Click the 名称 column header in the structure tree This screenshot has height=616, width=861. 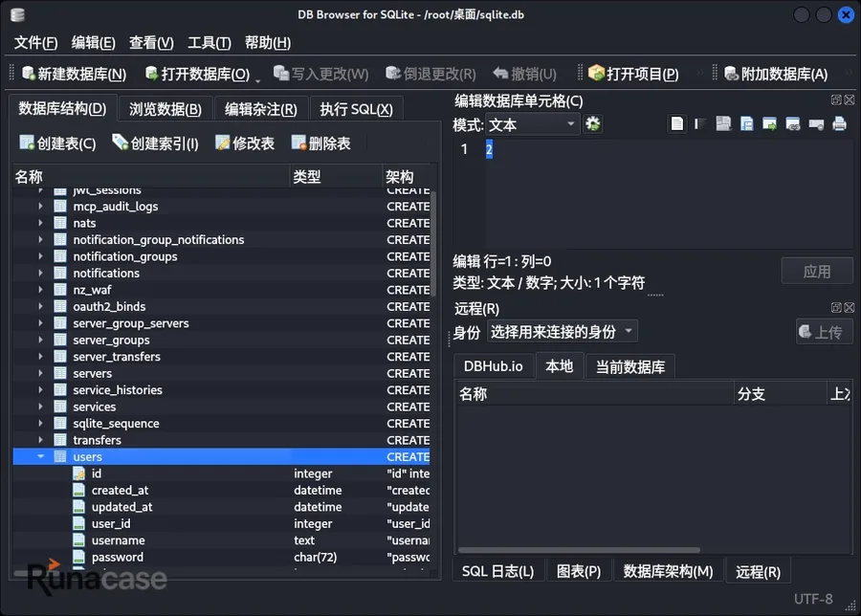tap(151, 177)
